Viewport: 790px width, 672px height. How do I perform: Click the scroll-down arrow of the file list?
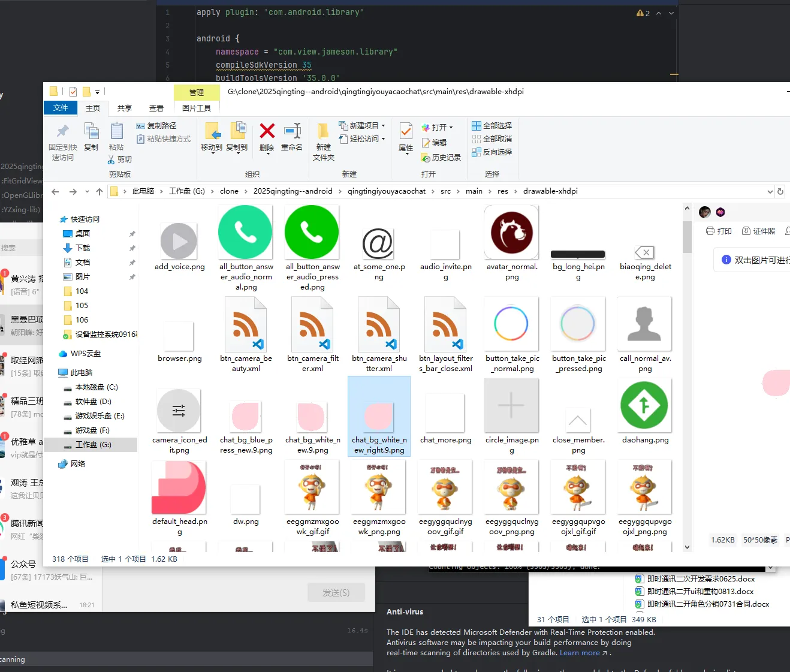[687, 547]
